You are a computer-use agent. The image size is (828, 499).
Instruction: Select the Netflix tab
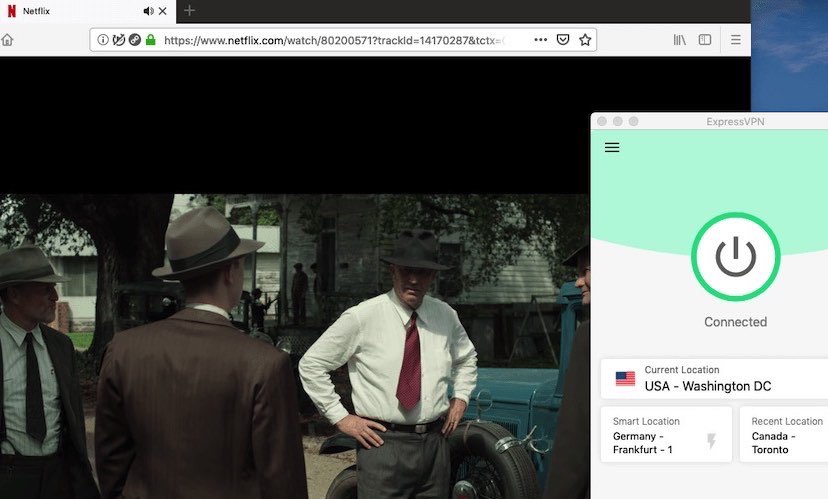point(88,11)
